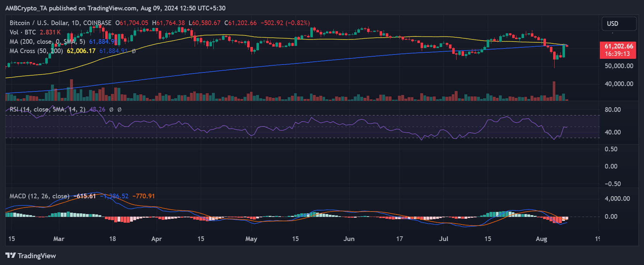Click the MACD line value -1,386.52
Screen dimensions: 644x265
coord(114,196)
